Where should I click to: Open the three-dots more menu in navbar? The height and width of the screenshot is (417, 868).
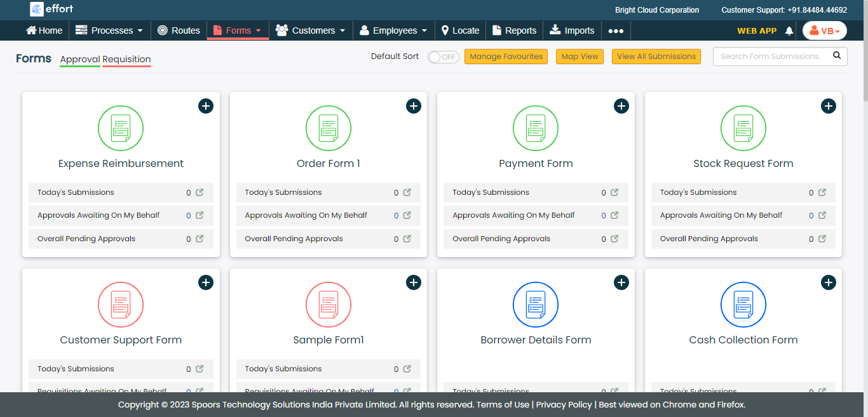615,30
